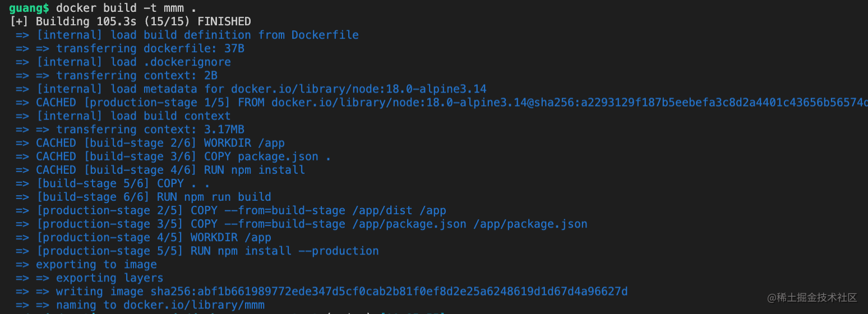
Task: Click the "transferring context: 3.17MB" line
Action: [150, 129]
